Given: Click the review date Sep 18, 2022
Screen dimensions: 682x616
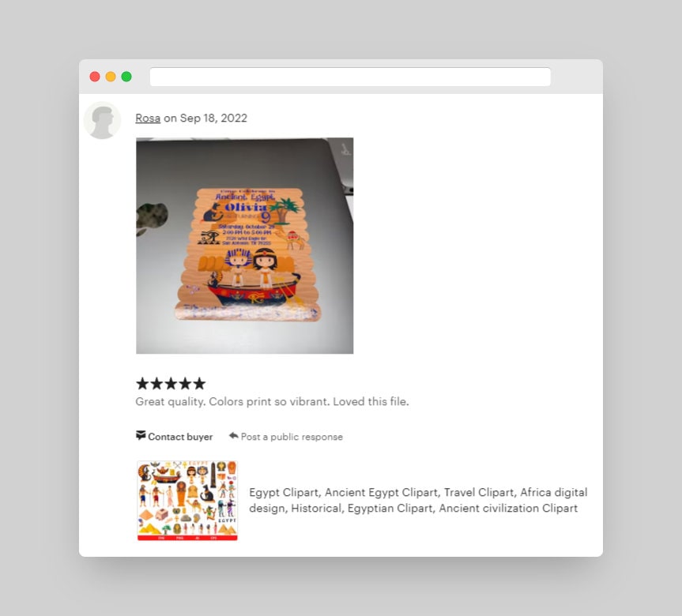Looking at the screenshot, I should [213, 118].
